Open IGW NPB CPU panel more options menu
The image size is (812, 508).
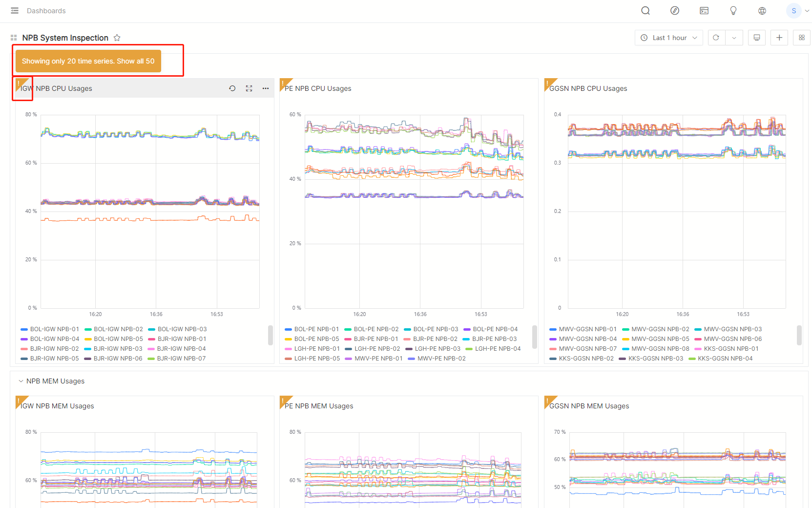266,88
